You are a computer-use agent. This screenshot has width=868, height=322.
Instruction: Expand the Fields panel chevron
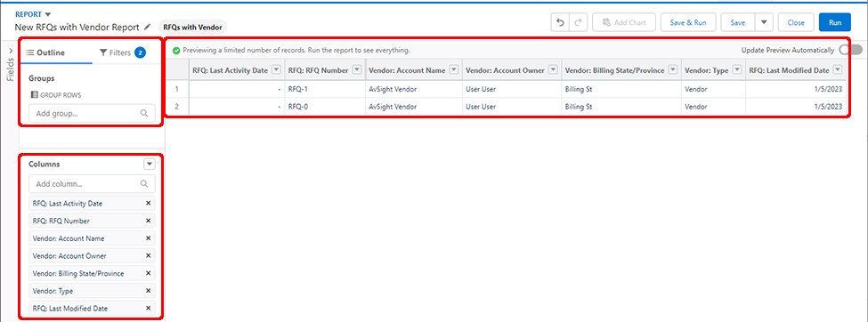coord(11,50)
